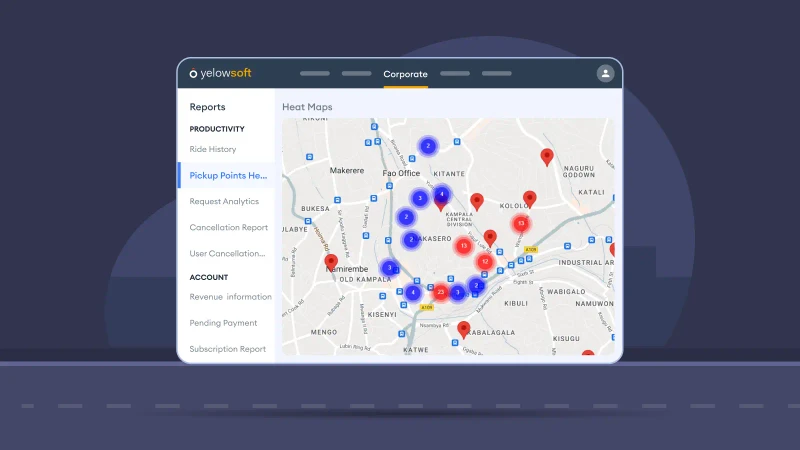The height and width of the screenshot is (450, 800).
Task: Click the red pin above Kabalagala
Action: point(463,328)
